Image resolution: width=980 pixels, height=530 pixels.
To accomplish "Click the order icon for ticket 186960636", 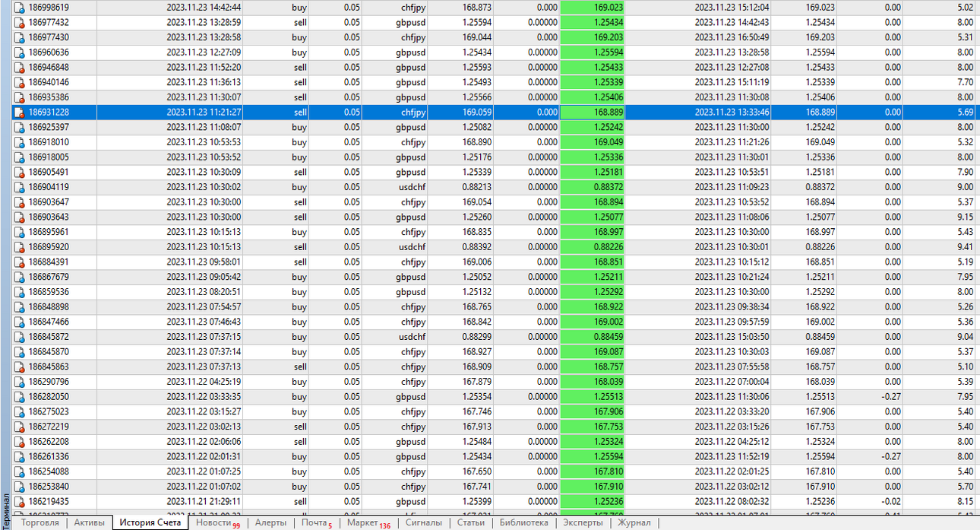I will 19,52.
